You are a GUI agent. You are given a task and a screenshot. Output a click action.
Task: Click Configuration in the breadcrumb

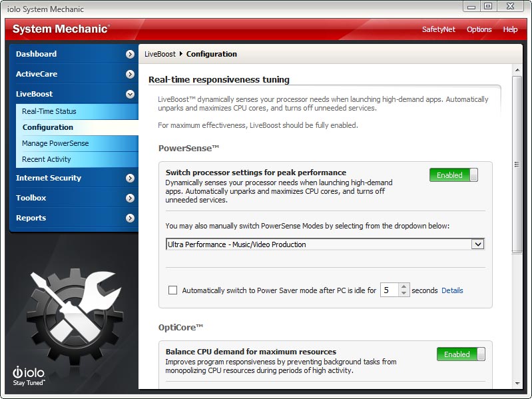[x=211, y=54]
